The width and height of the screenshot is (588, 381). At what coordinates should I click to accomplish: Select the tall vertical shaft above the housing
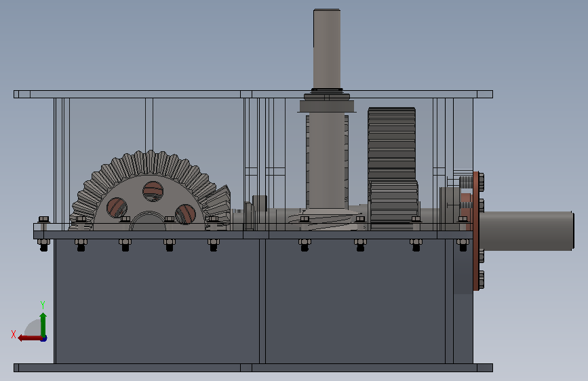coord(327,49)
